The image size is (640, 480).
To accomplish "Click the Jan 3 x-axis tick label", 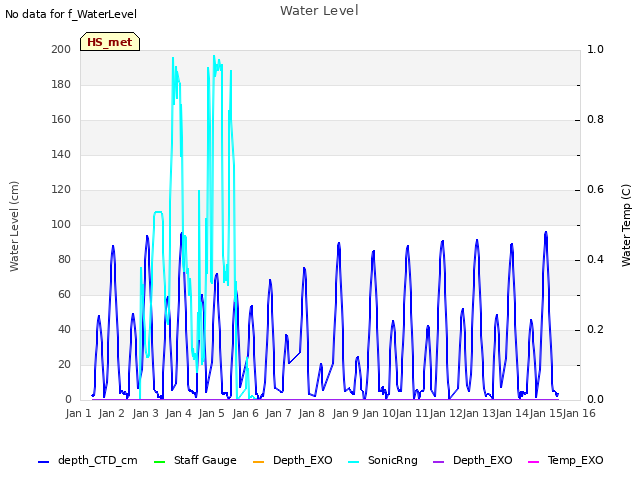I will pyautogui.click(x=145, y=413).
